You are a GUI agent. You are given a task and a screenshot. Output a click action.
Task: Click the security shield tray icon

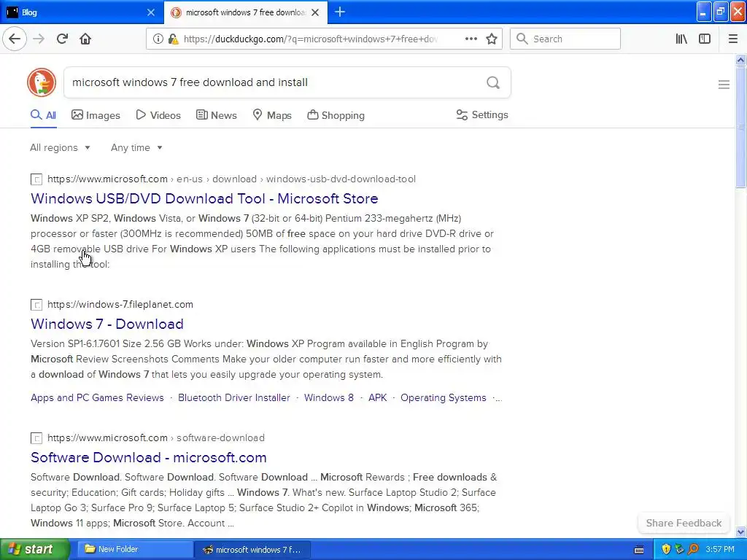[666, 549]
